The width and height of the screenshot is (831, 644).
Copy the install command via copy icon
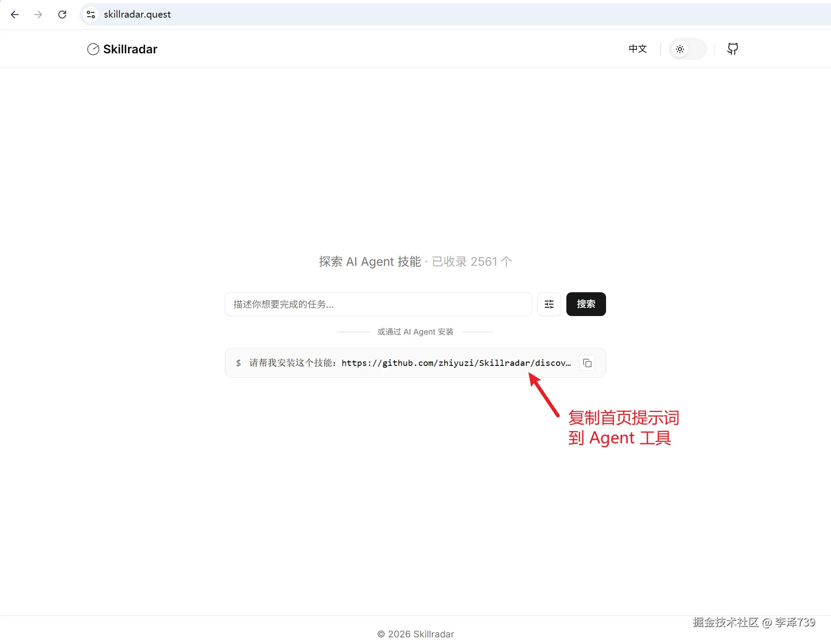coord(587,362)
